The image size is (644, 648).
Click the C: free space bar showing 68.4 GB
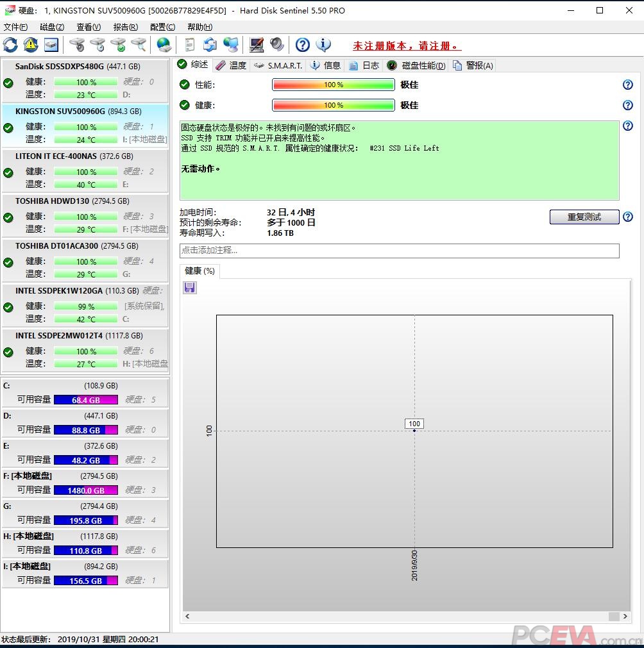click(x=86, y=400)
